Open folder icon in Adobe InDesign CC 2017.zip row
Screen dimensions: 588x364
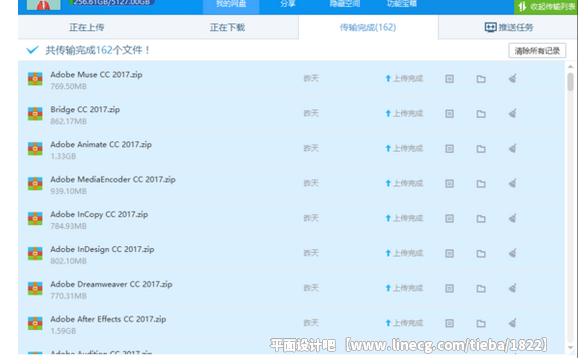[x=481, y=253]
